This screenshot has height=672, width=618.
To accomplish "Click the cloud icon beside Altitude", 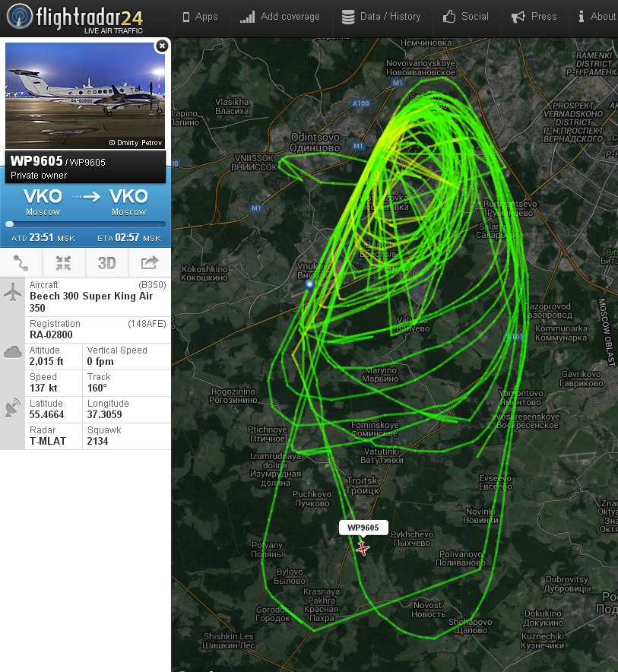I will coord(12,352).
